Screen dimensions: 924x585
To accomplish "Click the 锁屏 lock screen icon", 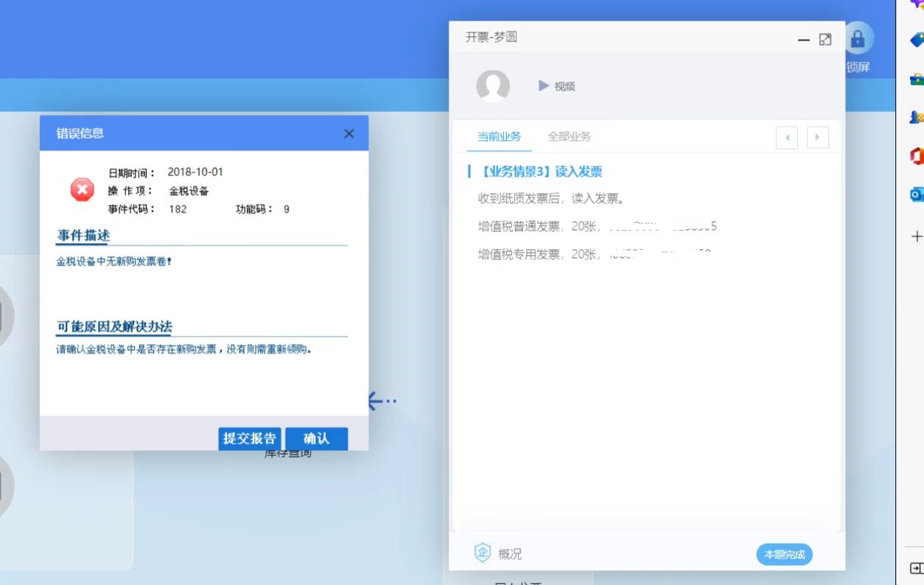I will 857,40.
